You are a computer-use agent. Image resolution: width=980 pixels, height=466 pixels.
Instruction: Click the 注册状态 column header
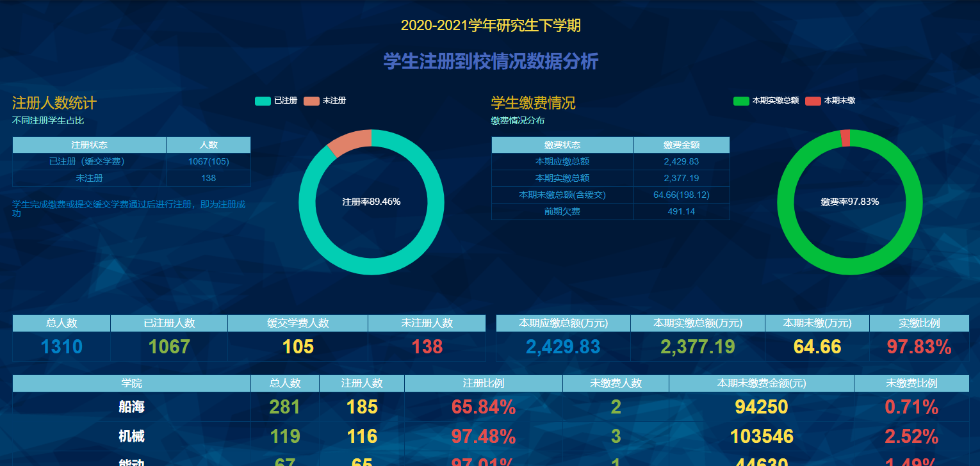click(89, 145)
